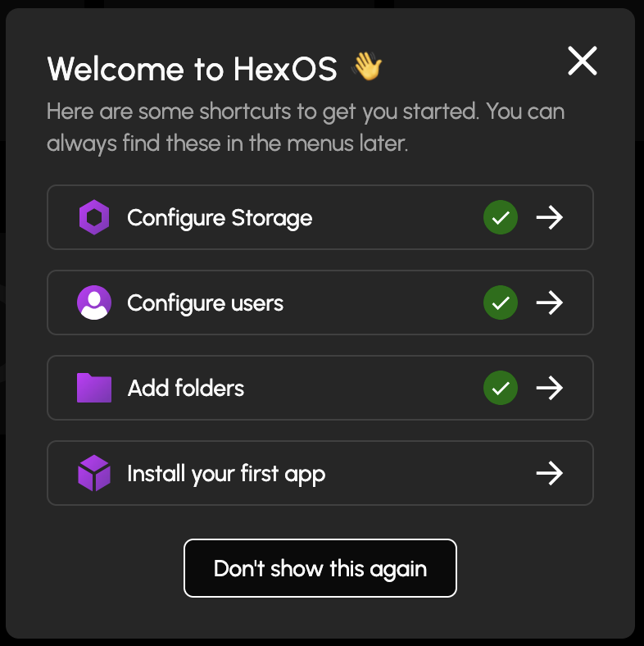Open the Configure Storage shortcut label

[220, 218]
